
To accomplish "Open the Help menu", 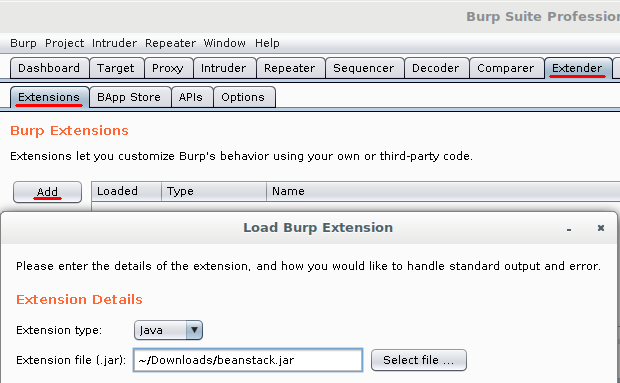I will click(x=267, y=43).
